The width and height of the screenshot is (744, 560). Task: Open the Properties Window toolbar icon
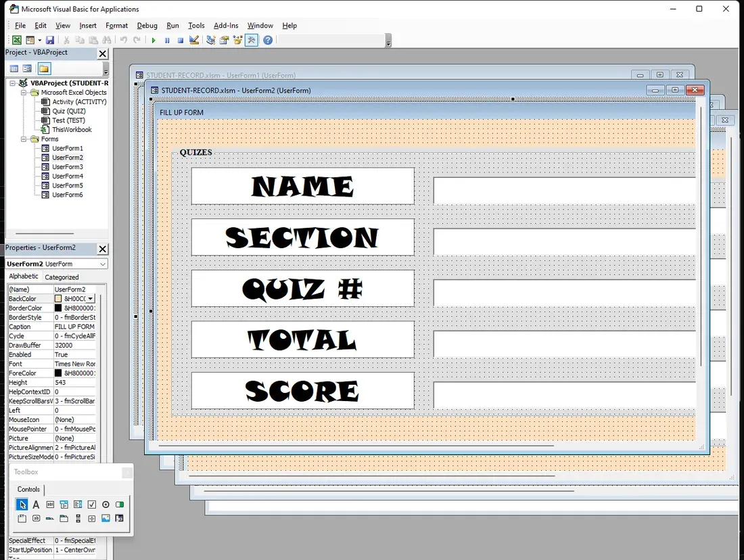click(224, 41)
